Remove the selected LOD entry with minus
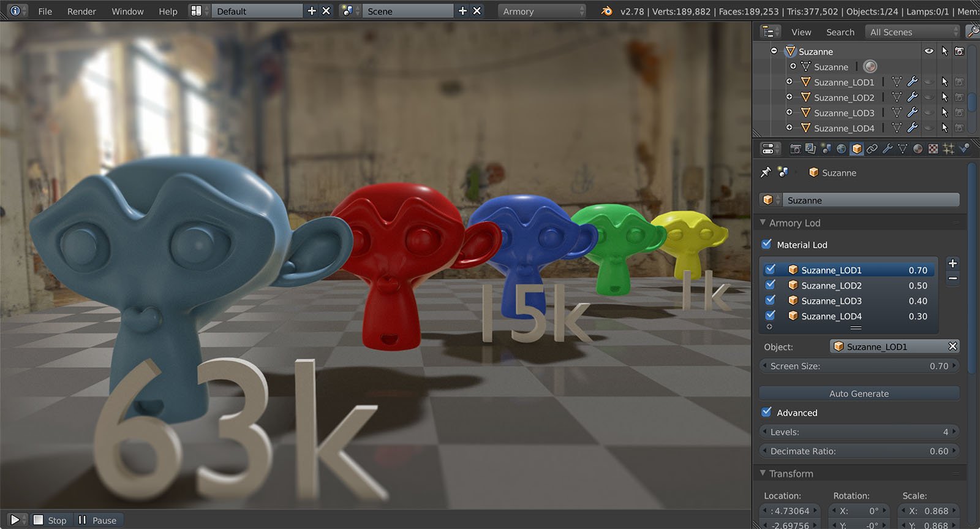Viewport: 980px width, 529px height. pos(952,279)
